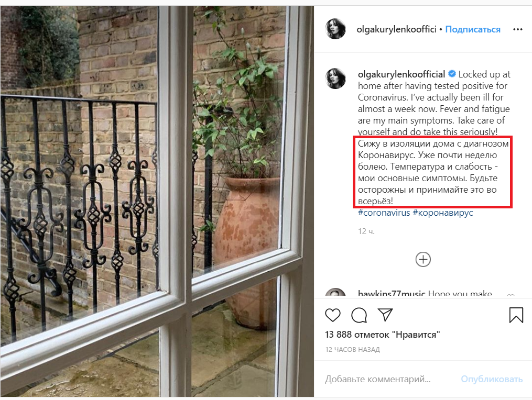Open comments via speech bubble icon
This screenshot has height=400, width=532.
pos(359,315)
